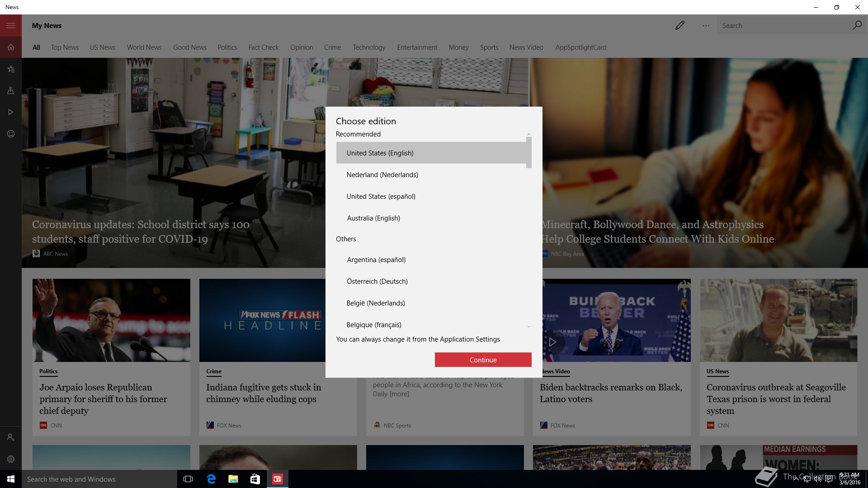Screen dimensions: 868x488
Task: Switch to Good News tab
Action: pyautogui.click(x=190, y=47)
